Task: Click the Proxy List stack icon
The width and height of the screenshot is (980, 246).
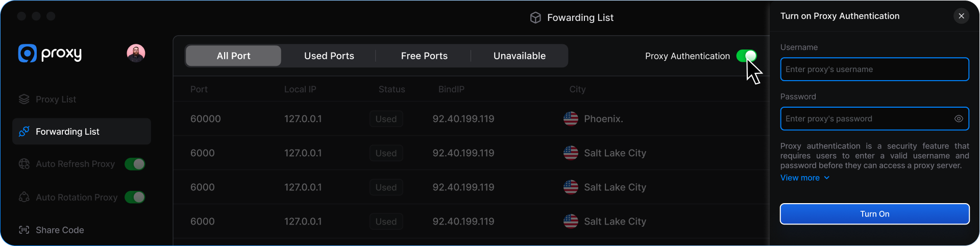Action: [24, 99]
